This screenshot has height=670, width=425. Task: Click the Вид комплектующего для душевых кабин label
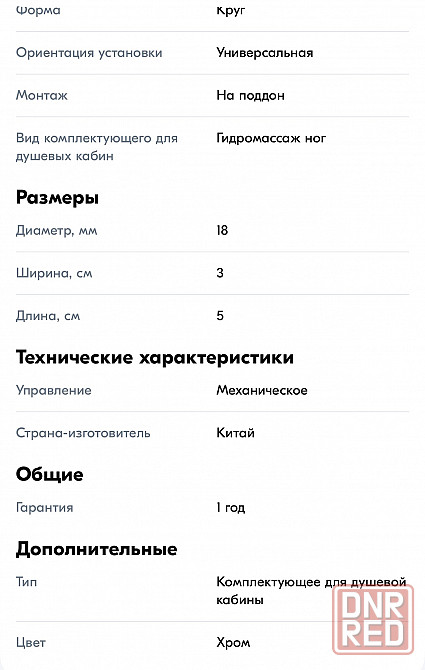pos(97,147)
